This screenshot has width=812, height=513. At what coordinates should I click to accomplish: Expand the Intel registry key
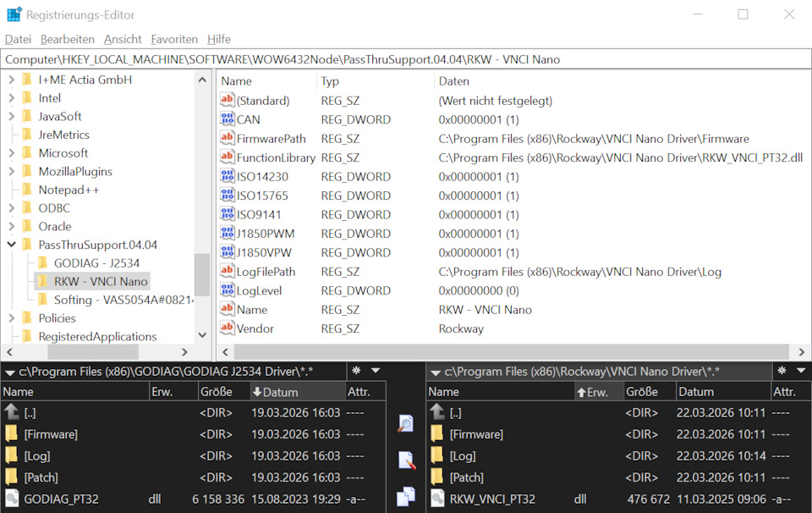click(12, 98)
